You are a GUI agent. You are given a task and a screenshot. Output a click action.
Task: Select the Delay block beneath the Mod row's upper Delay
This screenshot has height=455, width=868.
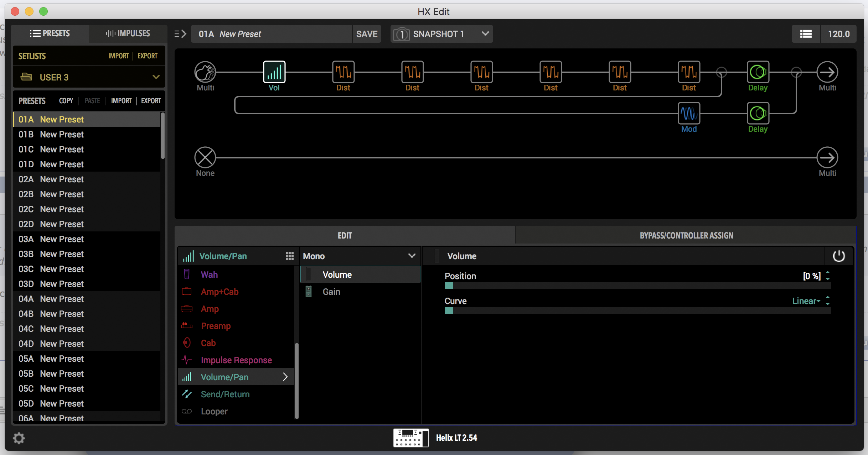point(758,113)
